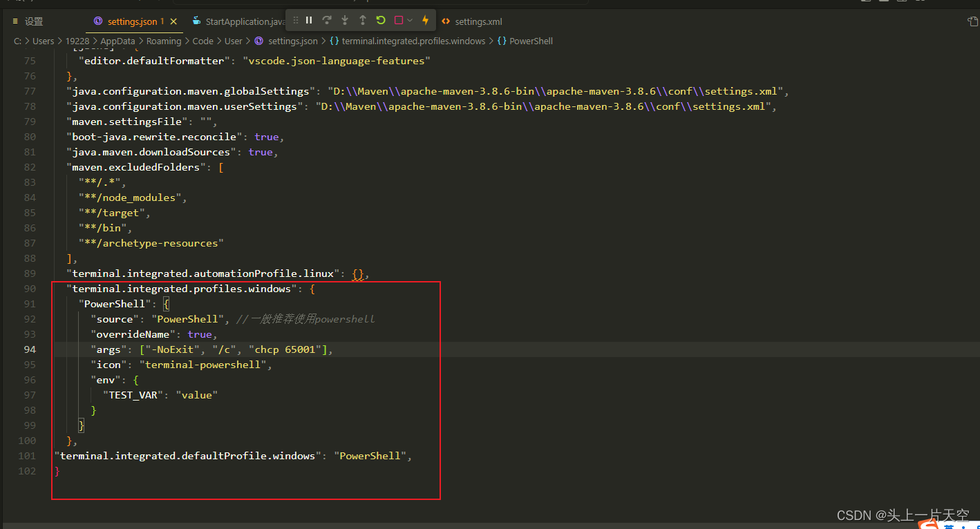
Task: Switch to the settings.xml tab
Action: (478, 21)
